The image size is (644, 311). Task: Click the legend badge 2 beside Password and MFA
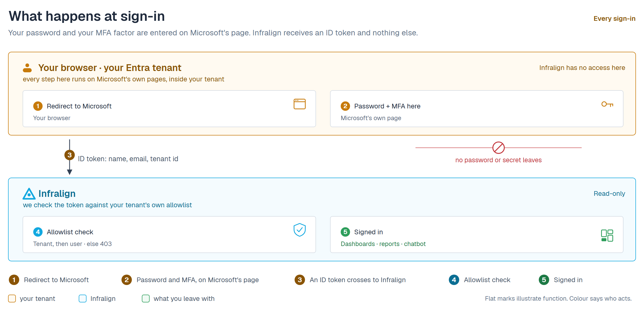127,280
